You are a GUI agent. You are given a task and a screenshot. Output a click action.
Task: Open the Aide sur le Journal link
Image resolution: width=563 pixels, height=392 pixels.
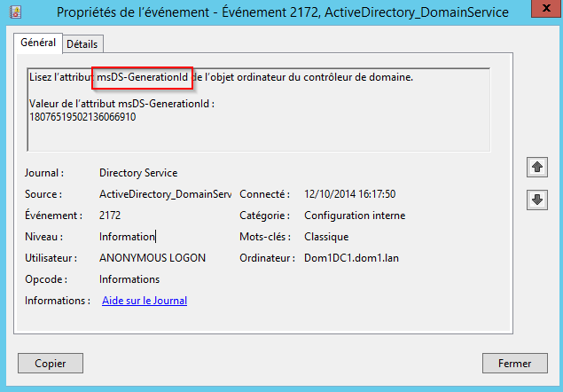[x=145, y=301]
